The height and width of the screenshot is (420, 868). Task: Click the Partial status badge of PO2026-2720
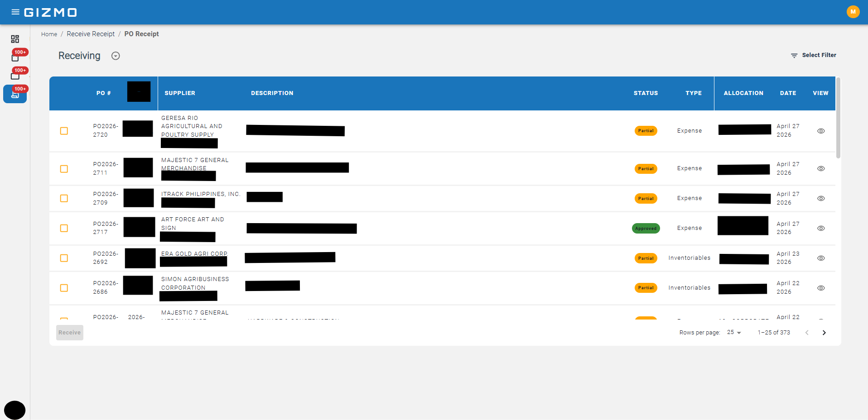646,131
